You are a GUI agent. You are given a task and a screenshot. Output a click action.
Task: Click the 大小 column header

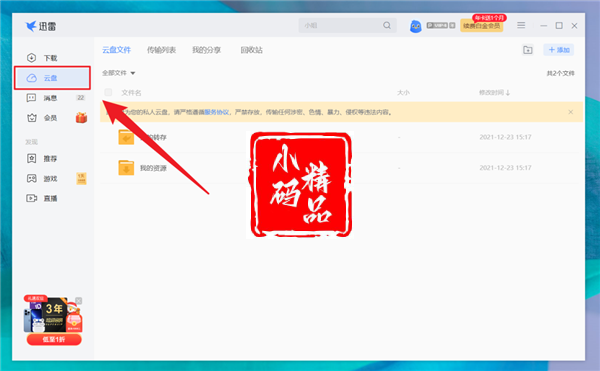click(x=403, y=93)
